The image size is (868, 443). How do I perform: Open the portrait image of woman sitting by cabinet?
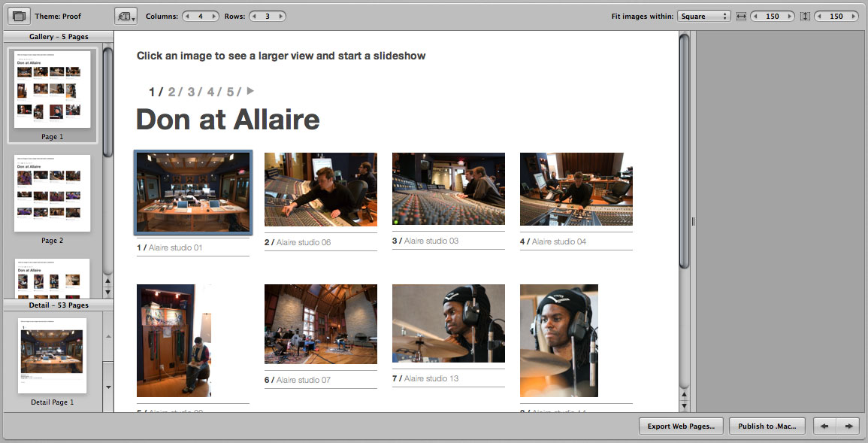coord(174,341)
